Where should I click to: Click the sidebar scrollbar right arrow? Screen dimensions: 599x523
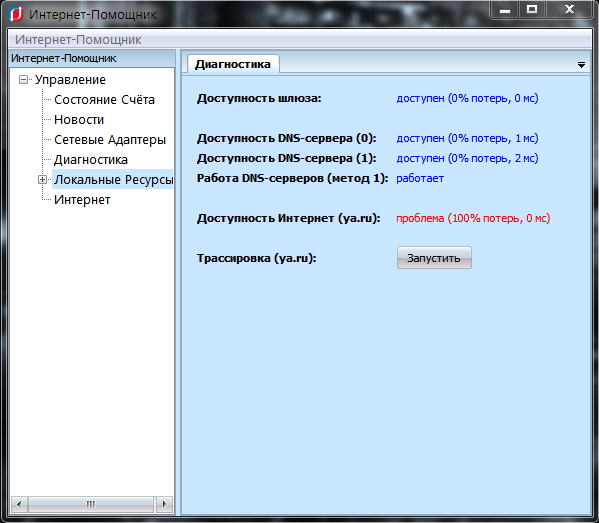(x=165, y=504)
